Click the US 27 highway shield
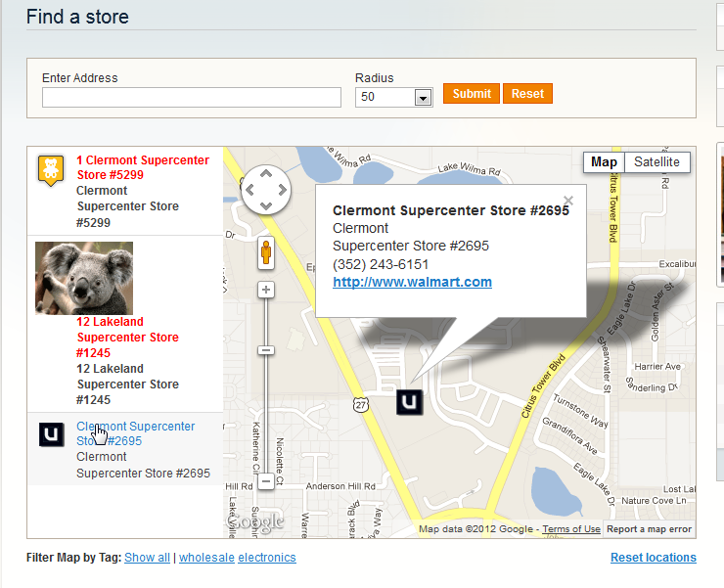Image resolution: width=724 pixels, height=588 pixels. pos(361,405)
